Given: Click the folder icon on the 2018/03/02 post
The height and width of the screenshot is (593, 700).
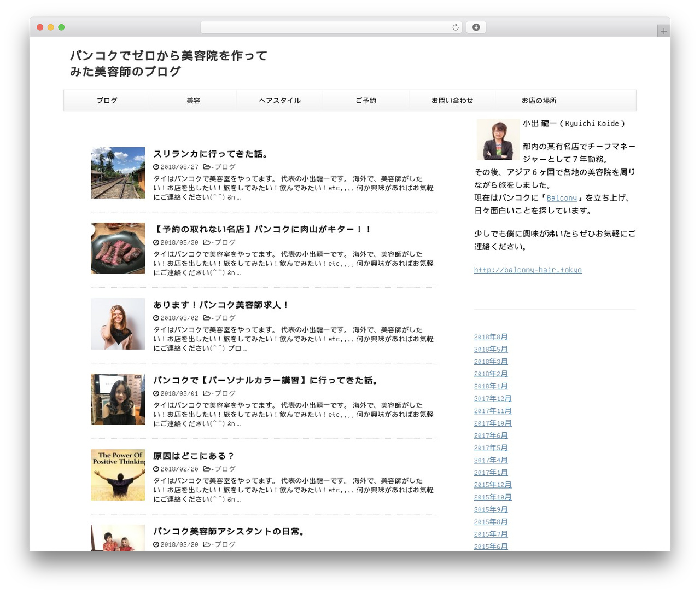Looking at the screenshot, I should [207, 318].
